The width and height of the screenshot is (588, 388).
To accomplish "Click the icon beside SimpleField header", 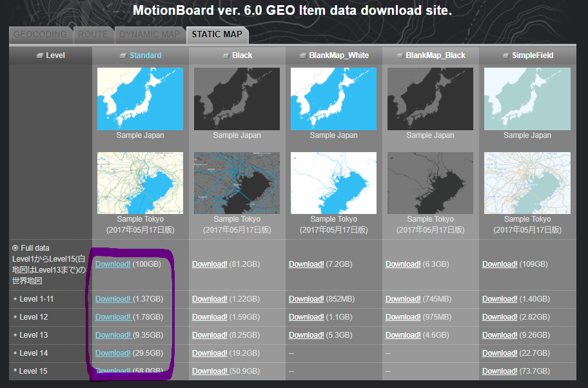I will click(506, 55).
